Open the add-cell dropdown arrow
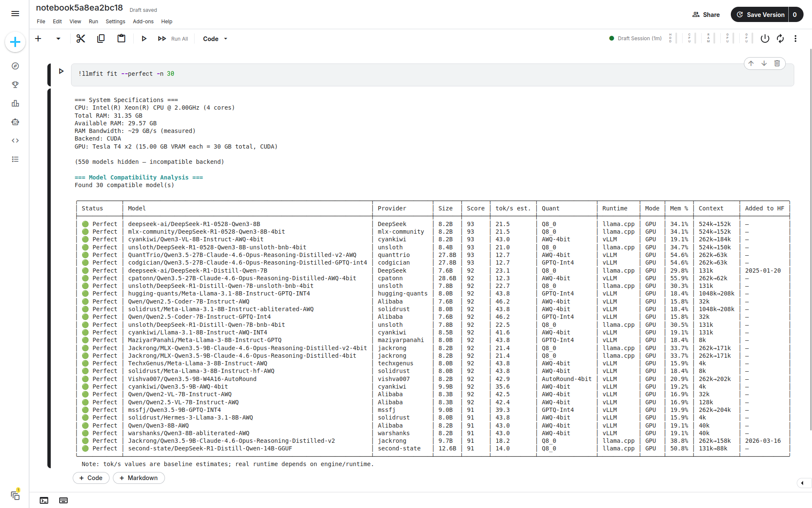 pyautogui.click(x=58, y=39)
